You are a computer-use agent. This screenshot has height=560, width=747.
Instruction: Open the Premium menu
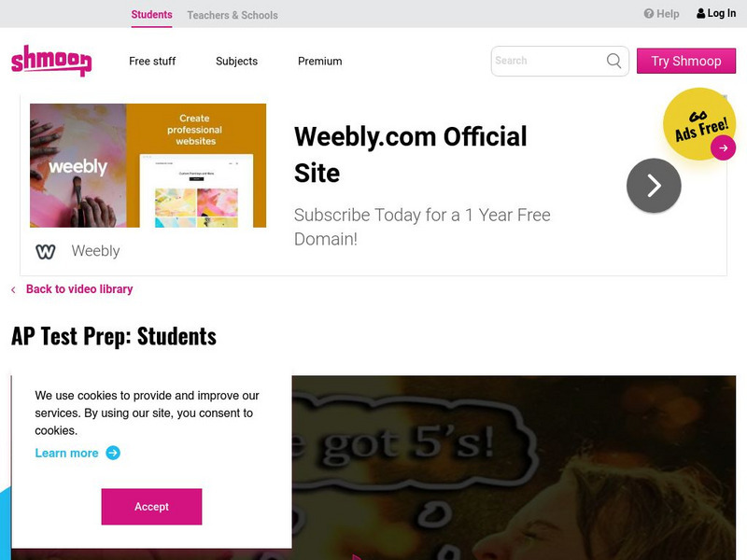pos(319,62)
